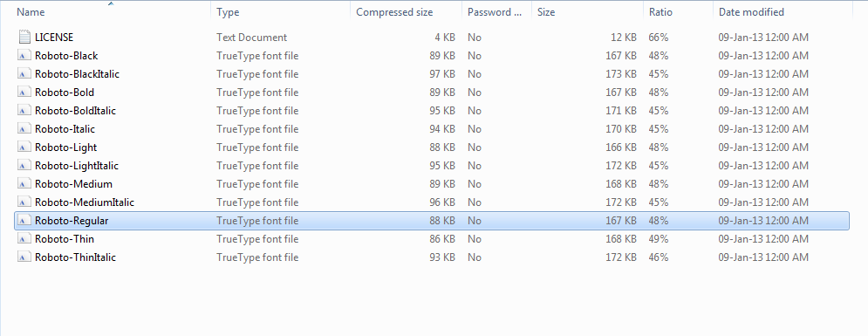Click the Roboto-BlackItalic font icon
The height and width of the screenshot is (336, 868).
(24, 73)
